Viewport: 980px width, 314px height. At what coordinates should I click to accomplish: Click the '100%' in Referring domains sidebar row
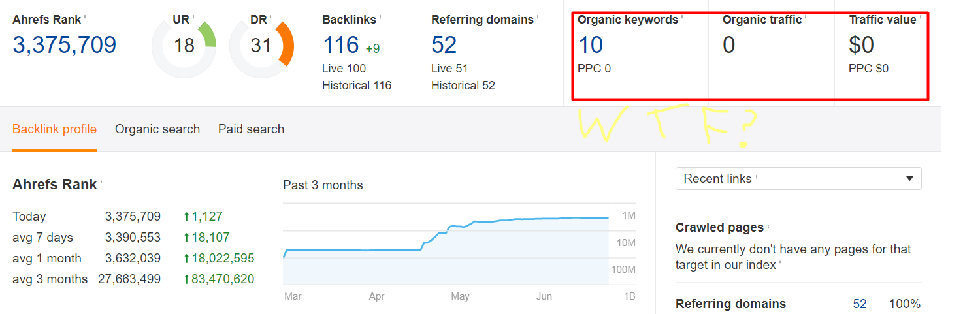(904, 304)
